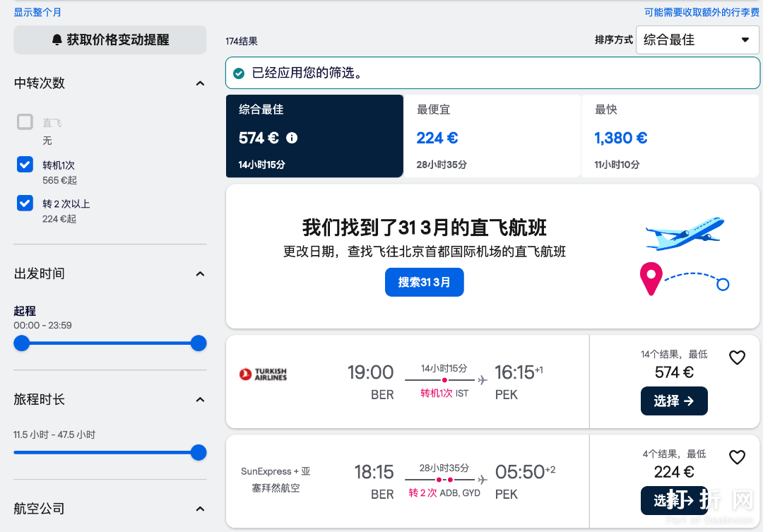Click the plane icon on the BER-PEK route line

481,379
